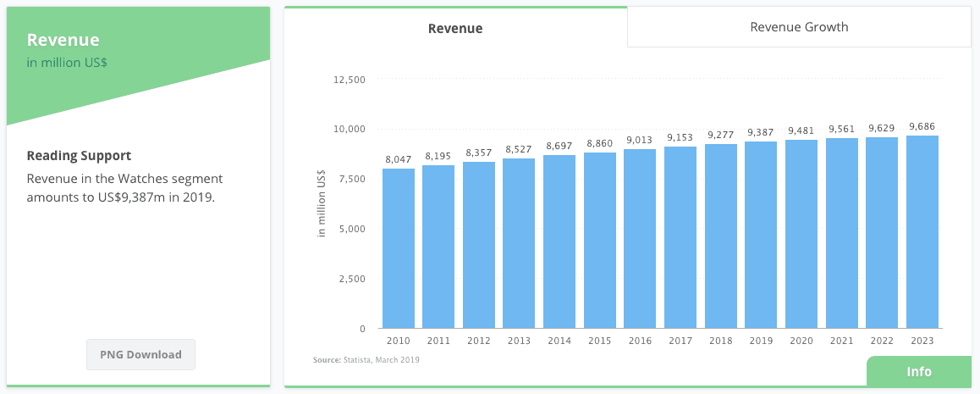The width and height of the screenshot is (980, 394).
Task: Click the bar for year 2012
Action: (479, 245)
